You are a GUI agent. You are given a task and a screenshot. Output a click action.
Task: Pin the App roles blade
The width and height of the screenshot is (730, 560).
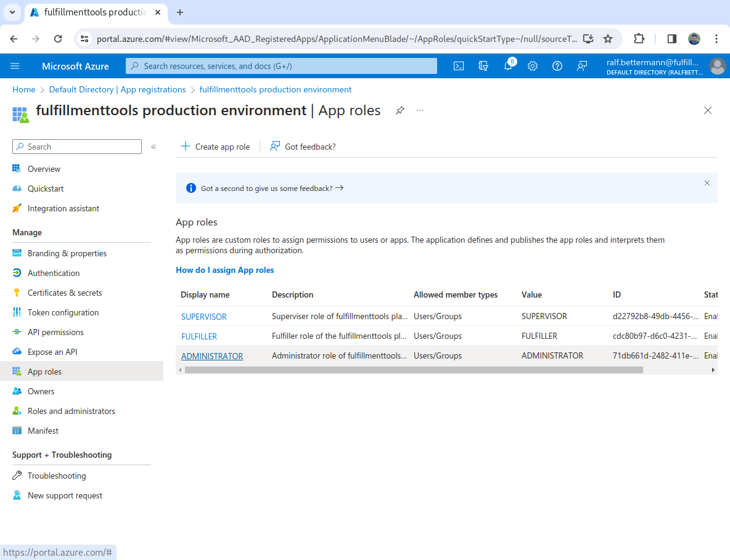[x=400, y=110]
